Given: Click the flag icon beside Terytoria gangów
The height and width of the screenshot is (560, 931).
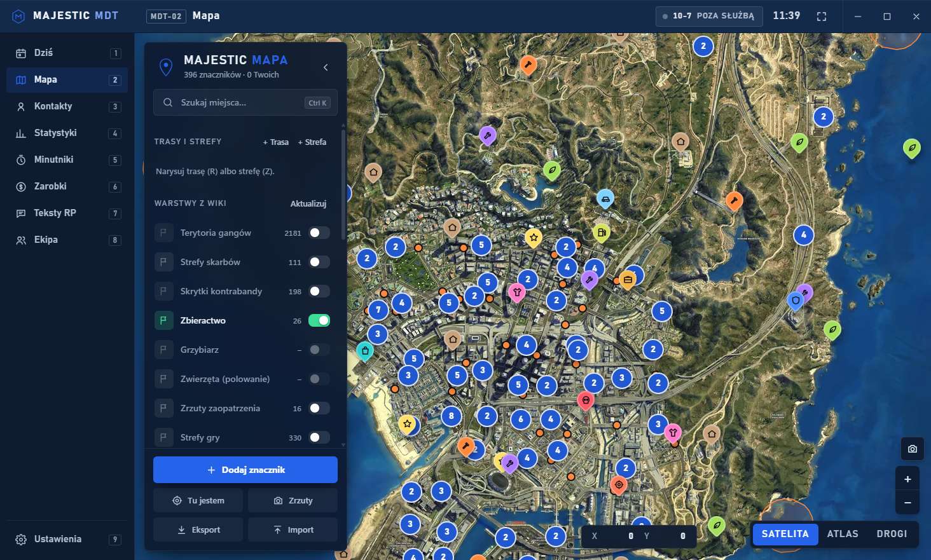Looking at the screenshot, I should (x=163, y=233).
